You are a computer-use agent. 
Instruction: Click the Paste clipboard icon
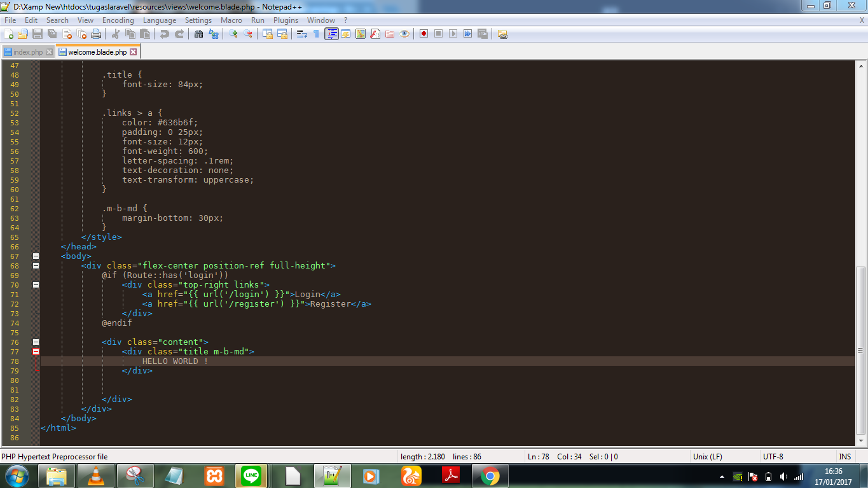click(x=144, y=34)
